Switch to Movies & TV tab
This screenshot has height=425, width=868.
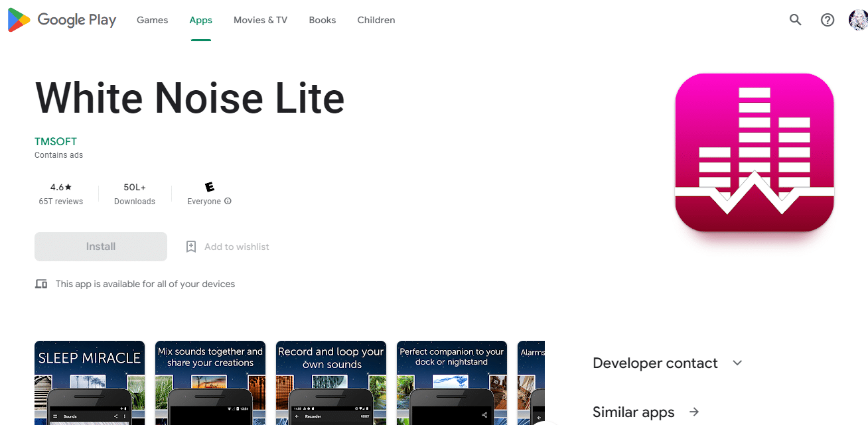[260, 20]
